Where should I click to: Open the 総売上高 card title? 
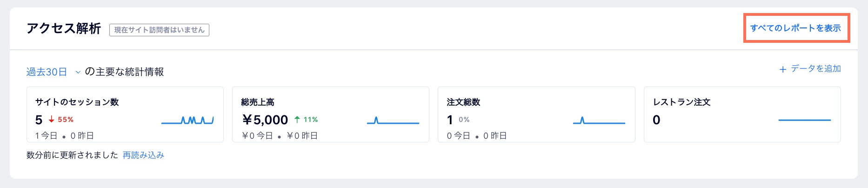coord(258,102)
